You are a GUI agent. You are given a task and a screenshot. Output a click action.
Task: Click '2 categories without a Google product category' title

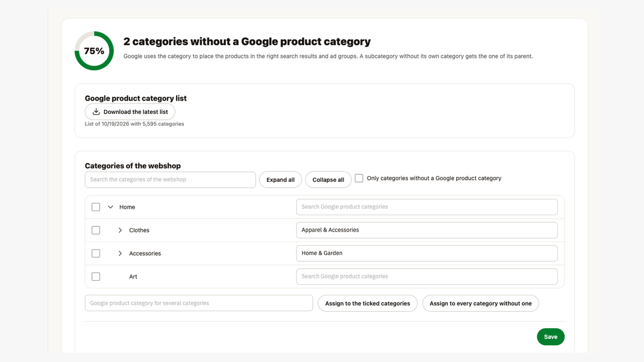coord(247,42)
